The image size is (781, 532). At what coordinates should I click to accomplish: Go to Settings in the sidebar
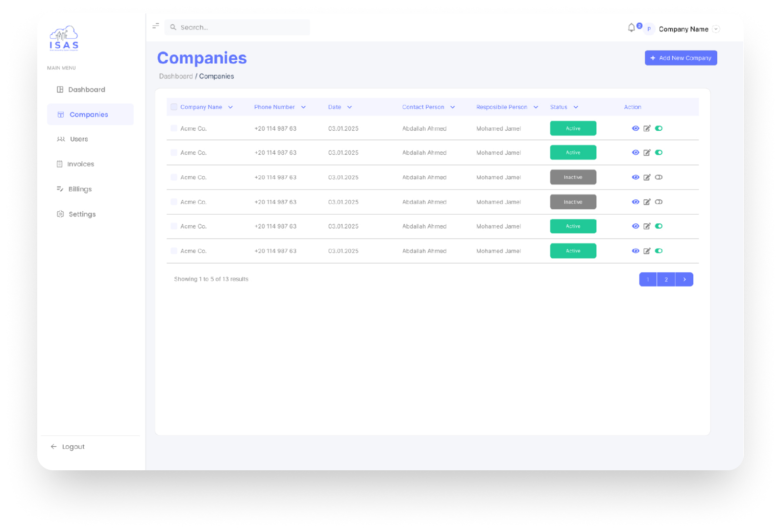click(82, 214)
